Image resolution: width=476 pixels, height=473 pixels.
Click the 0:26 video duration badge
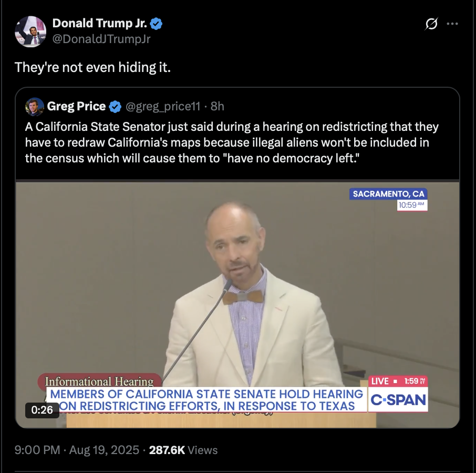[42, 410]
